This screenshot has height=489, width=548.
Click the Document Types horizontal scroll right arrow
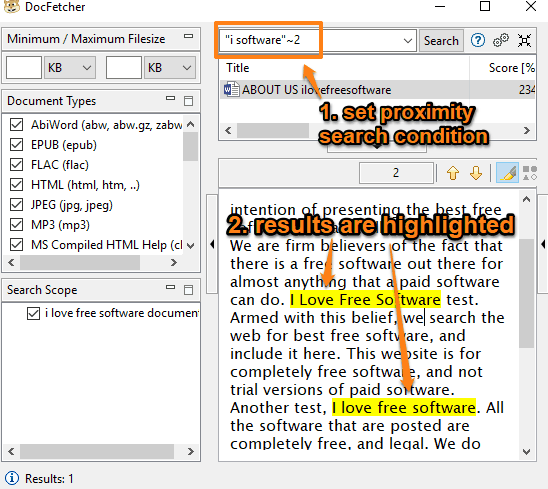(174, 262)
